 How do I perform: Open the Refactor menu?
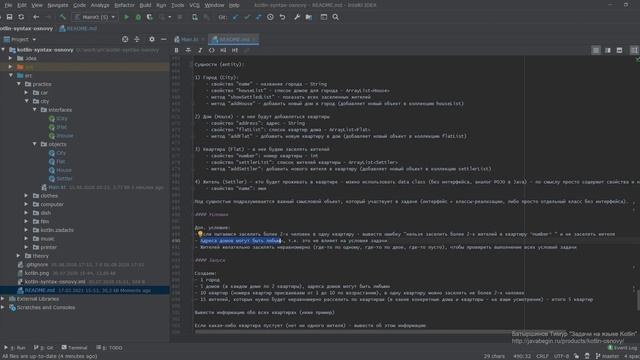click(124, 5)
